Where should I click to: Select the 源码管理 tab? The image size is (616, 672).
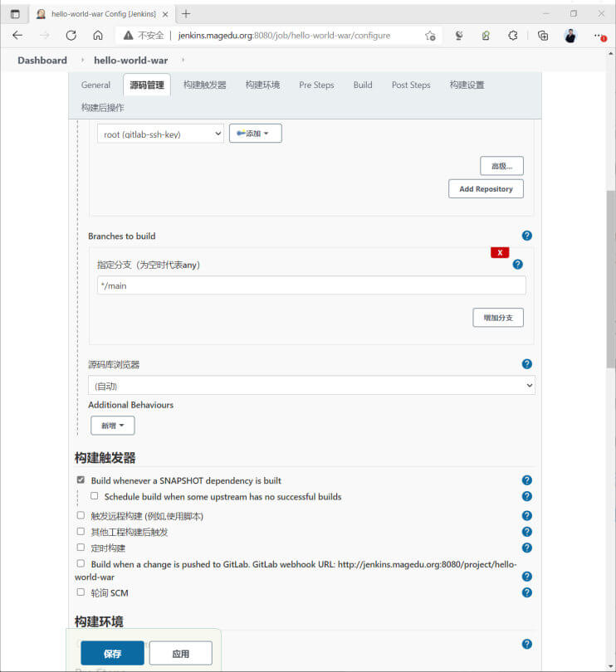point(147,85)
